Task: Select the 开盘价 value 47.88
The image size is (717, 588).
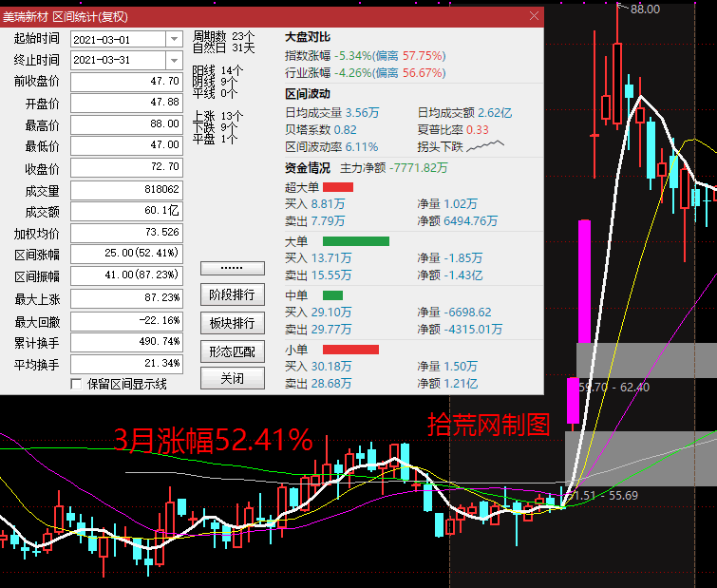Action: (x=126, y=103)
